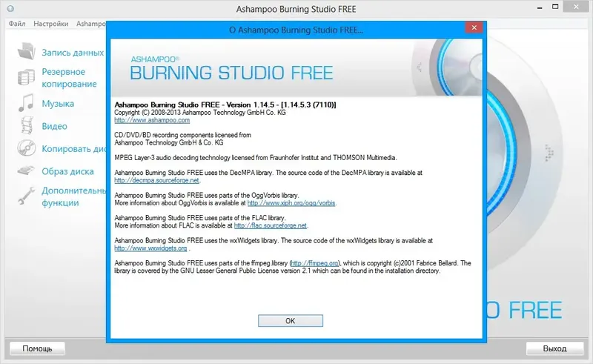The image size is (593, 364).
Task: Click the Помощь button
Action: pyautogui.click(x=37, y=348)
